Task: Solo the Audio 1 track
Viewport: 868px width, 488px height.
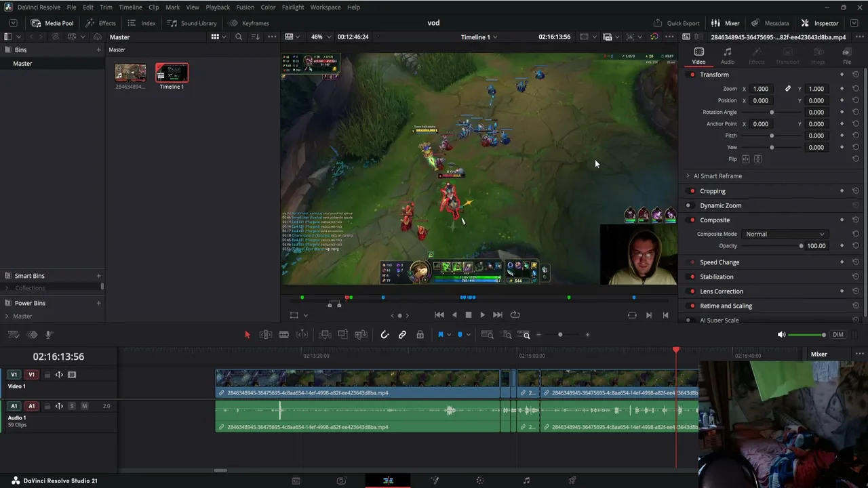Action: point(72,406)
